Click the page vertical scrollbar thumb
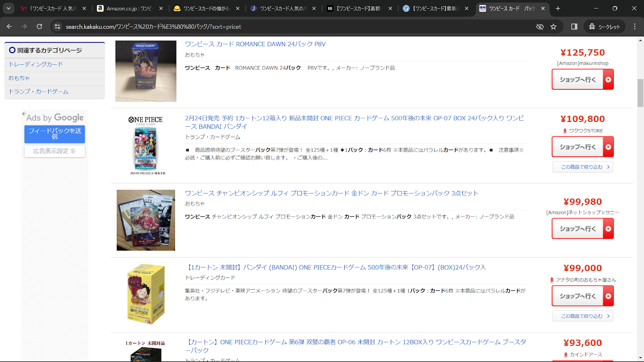 640,93
